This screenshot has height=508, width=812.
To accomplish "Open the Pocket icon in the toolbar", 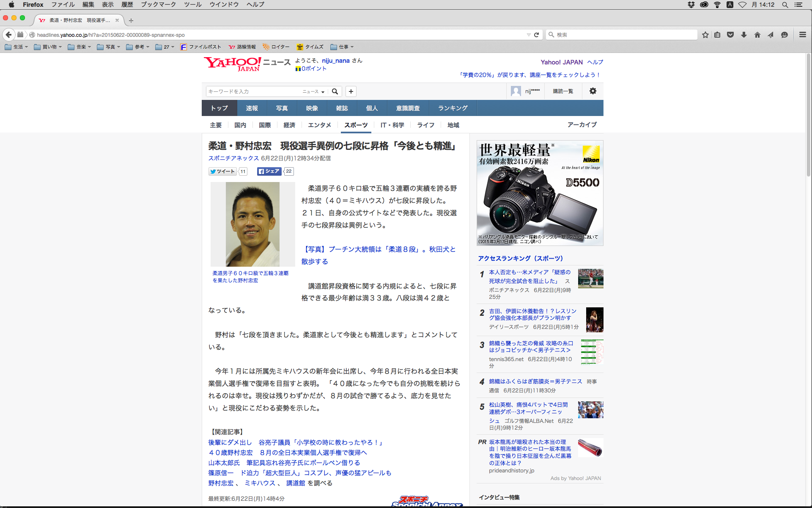I will 730,35.
